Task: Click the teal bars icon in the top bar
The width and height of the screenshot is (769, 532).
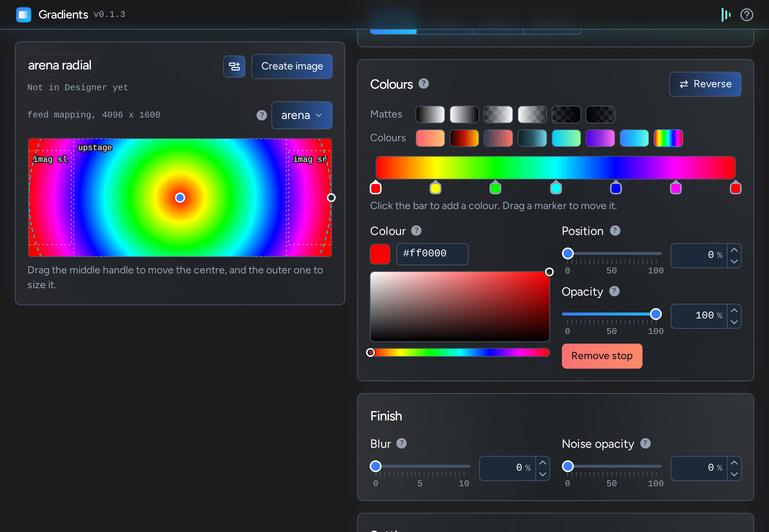Action: [726, 15]
